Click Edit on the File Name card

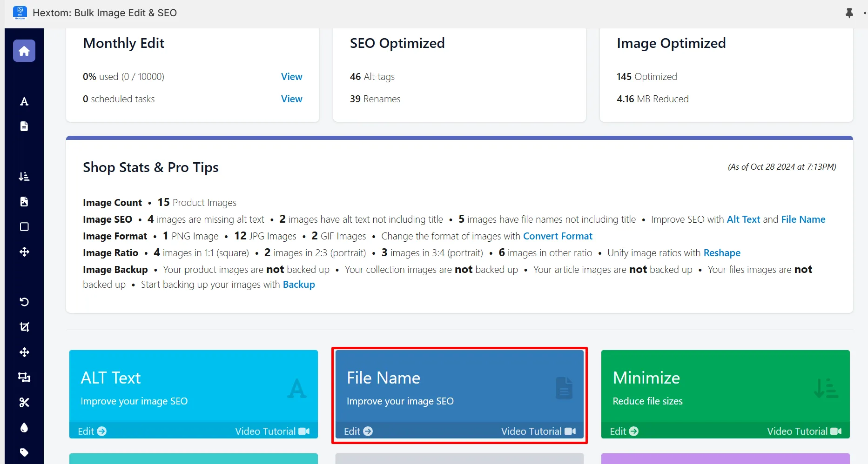[358, 431]
